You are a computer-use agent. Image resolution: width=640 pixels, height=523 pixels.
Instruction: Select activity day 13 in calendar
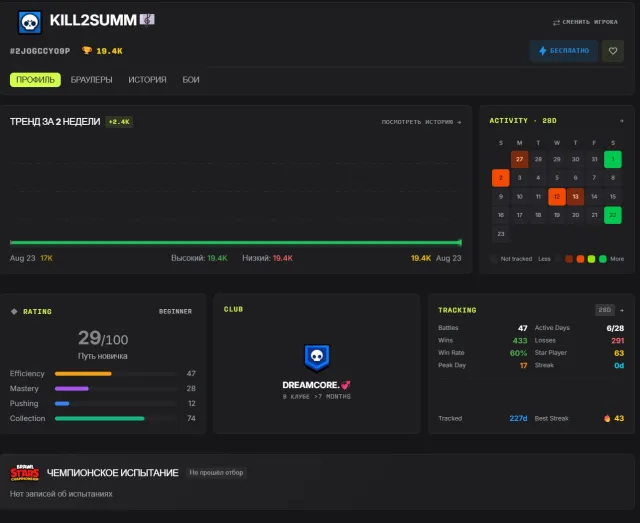(575, 196)
